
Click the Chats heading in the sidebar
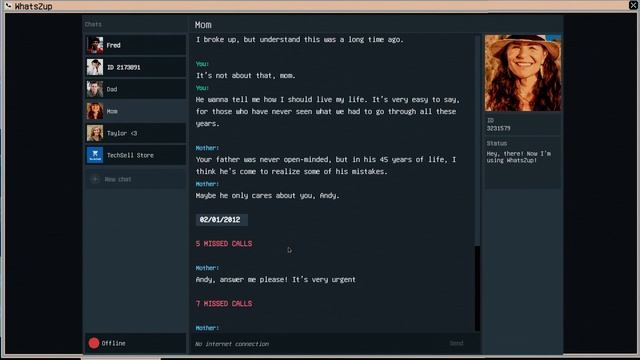93,24
